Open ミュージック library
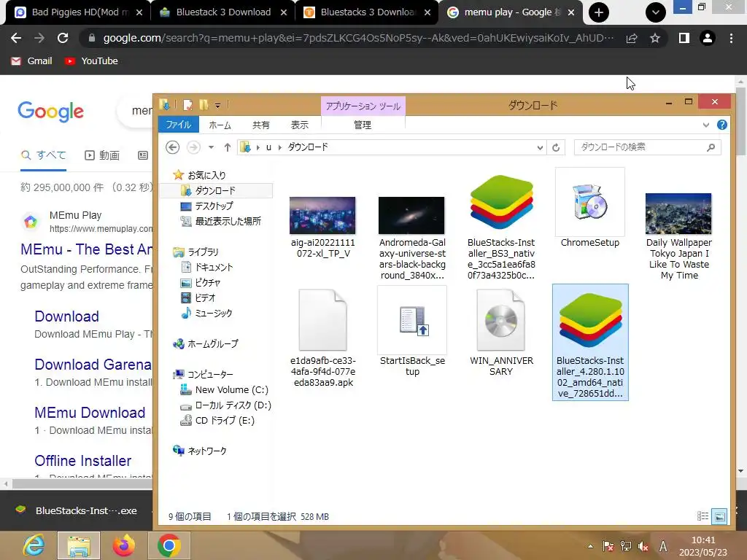 (x=214, y=313)
